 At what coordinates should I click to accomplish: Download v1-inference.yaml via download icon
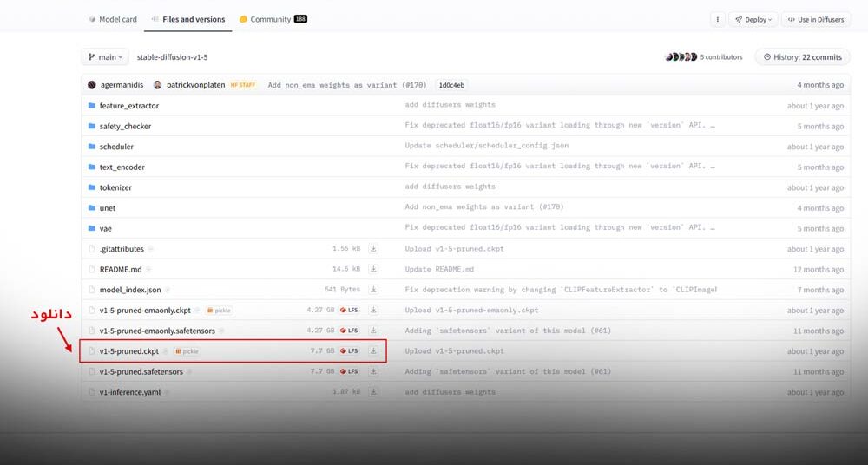(373, 392)
